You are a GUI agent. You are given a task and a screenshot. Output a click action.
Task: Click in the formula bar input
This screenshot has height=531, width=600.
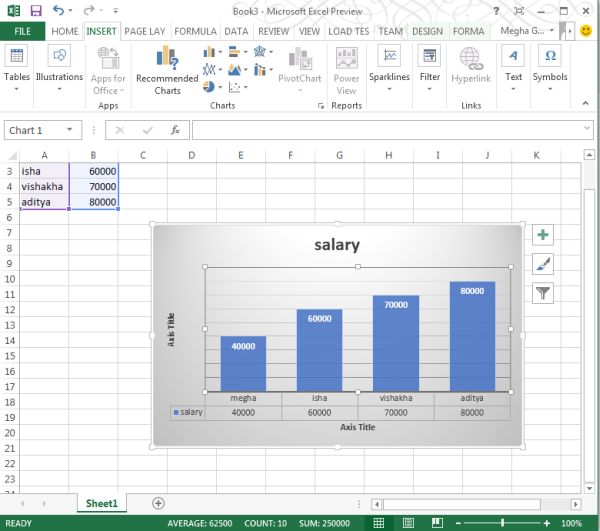(393, 130)
